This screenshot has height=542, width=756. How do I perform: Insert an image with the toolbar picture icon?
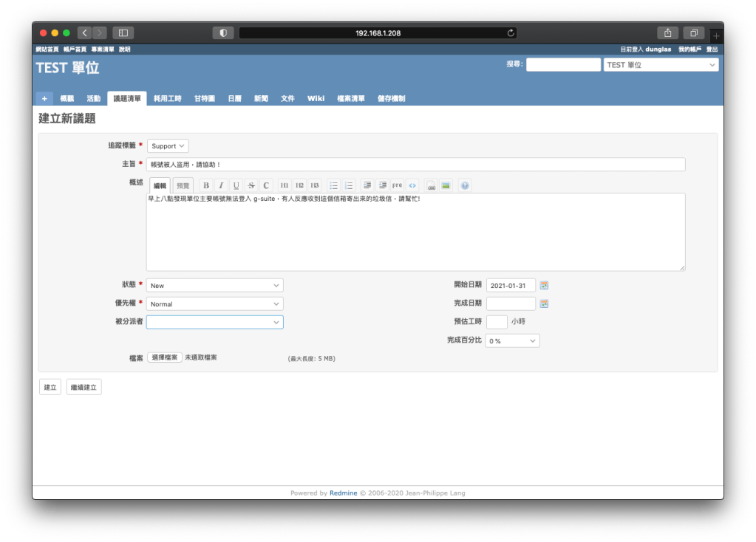pyautogui.click(x=446, y=185)
